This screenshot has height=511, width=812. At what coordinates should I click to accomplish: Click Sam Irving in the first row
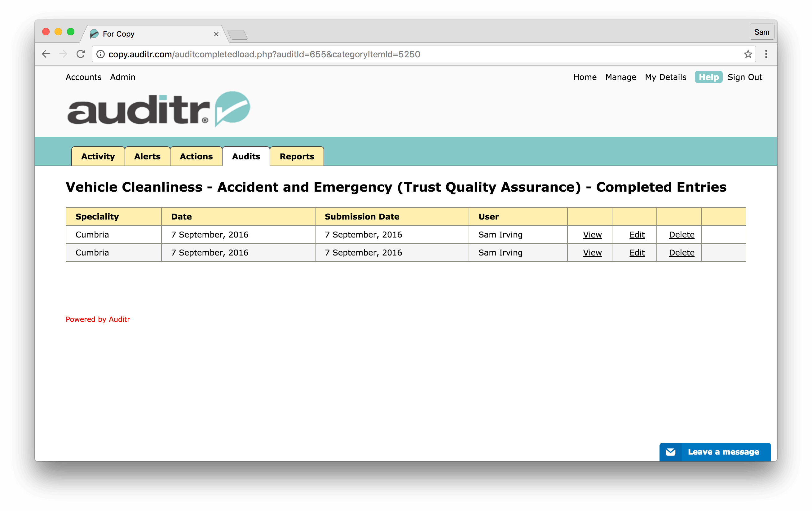pyautogui.click(x=501, y=235)
